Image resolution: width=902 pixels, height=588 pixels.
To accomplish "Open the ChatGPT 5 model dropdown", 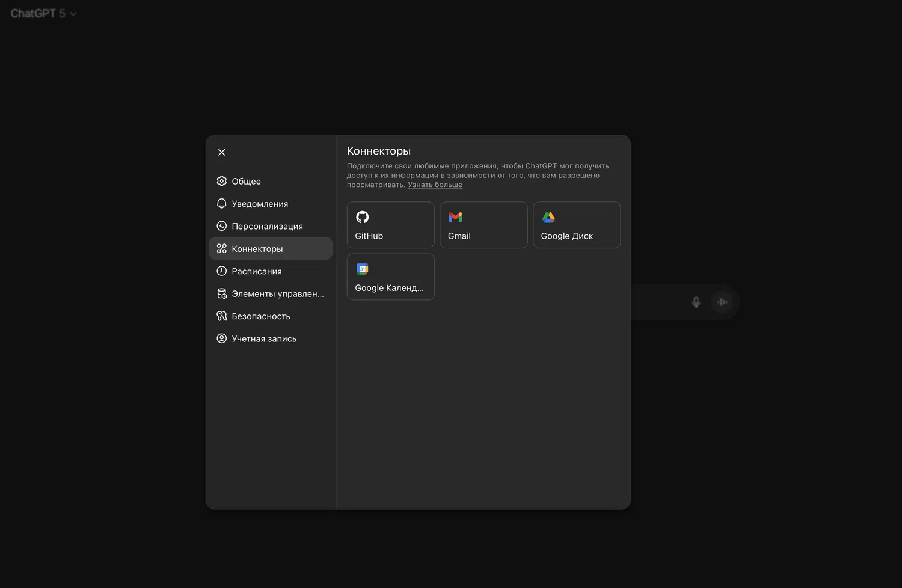I will point(43,13).
